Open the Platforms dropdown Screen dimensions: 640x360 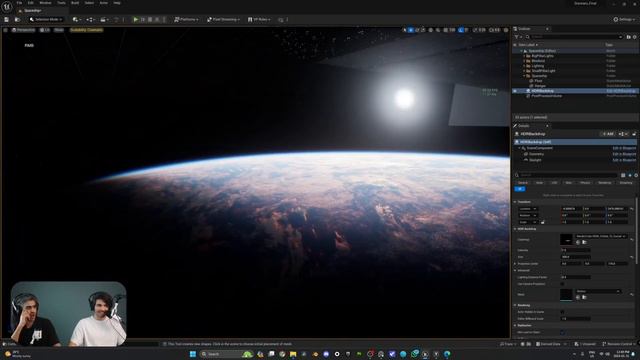pyautogui.click(x=186, y=19)
